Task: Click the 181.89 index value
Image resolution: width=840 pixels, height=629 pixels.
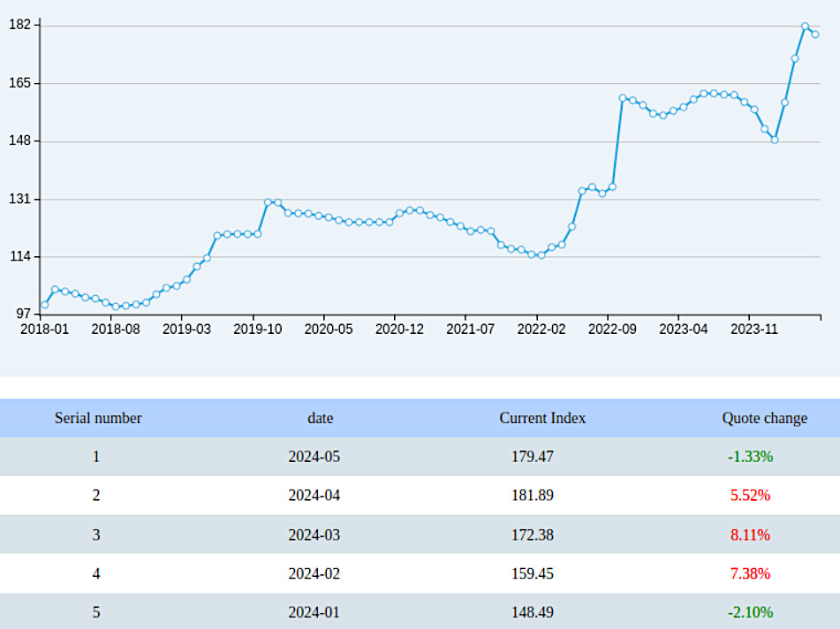Action: pos(533,495)
